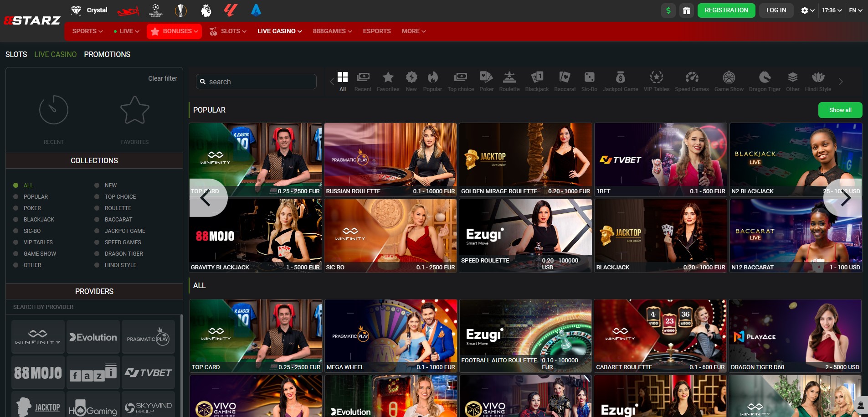Click the REGISTRATION button

pos(726,10)
